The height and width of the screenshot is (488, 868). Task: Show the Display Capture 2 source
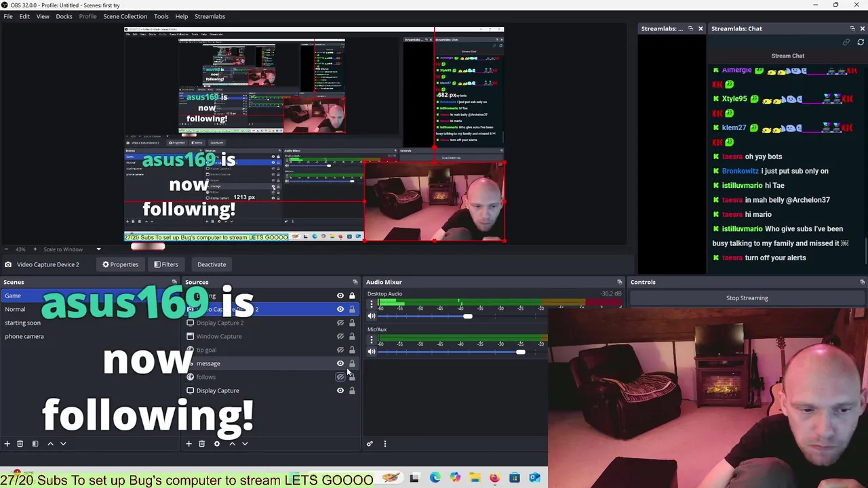point(340,323)
